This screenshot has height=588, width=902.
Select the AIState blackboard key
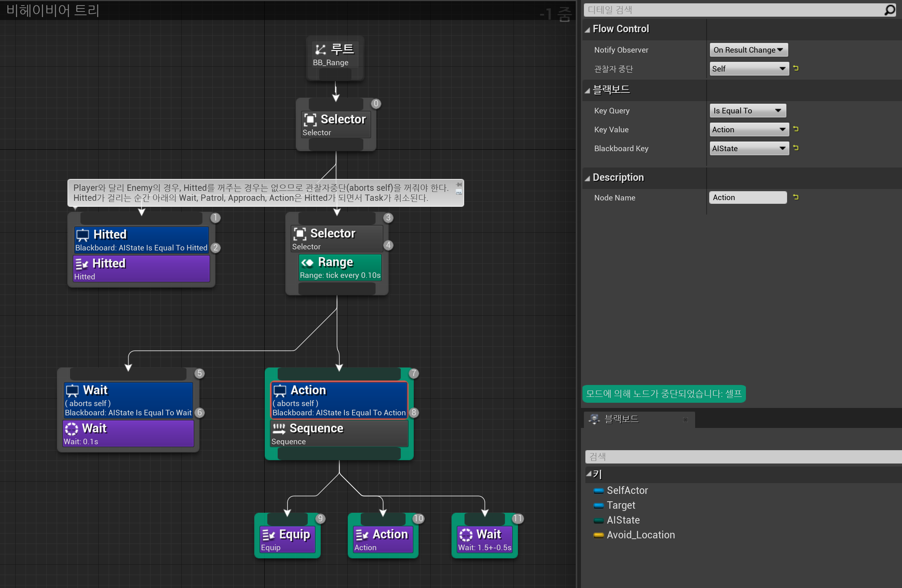[x=623, y=520]
